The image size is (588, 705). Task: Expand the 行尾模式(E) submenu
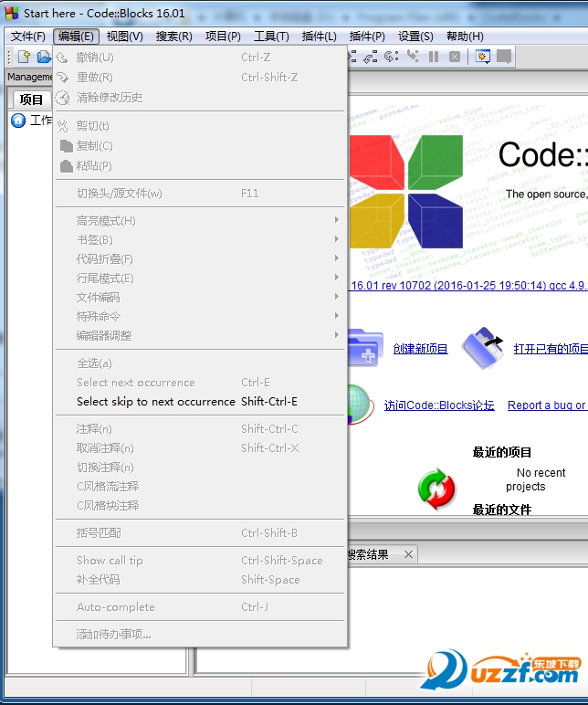[200, 279]
